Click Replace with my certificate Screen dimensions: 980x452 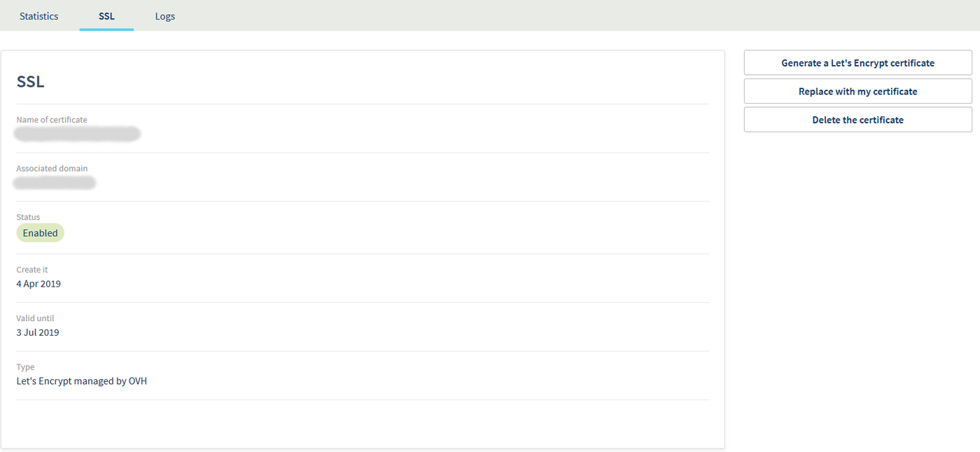857,91
